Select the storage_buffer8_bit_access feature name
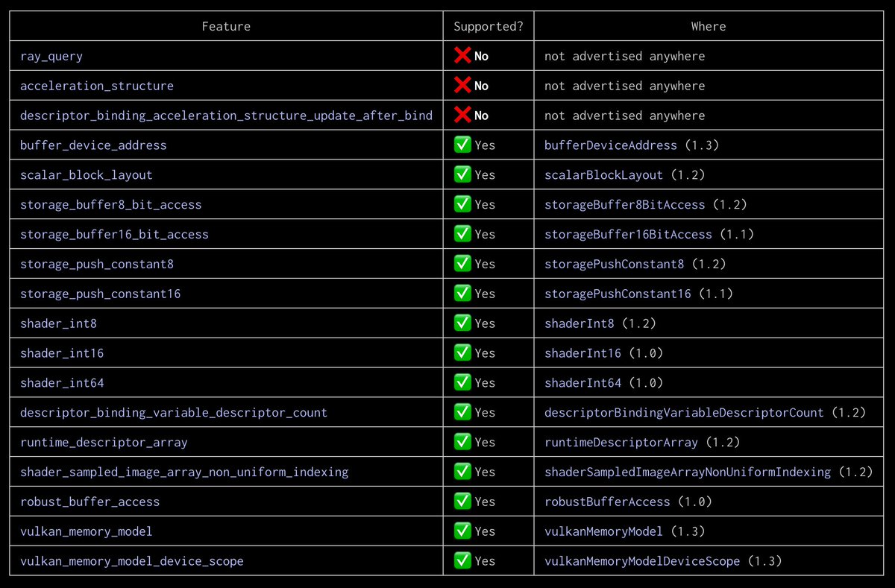The width and height of the screenshot is (895, 588). (111, 205)
